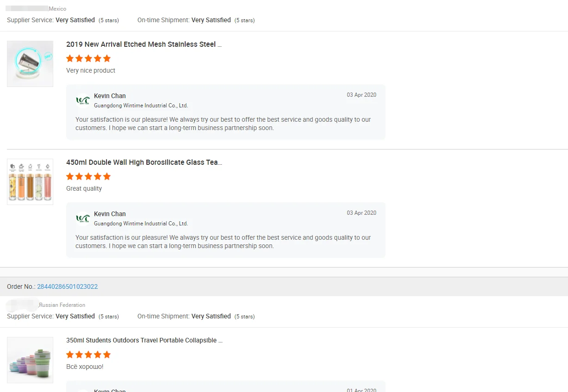
Task: Open the collapsible cups product thumbnail
Action: 30,360
